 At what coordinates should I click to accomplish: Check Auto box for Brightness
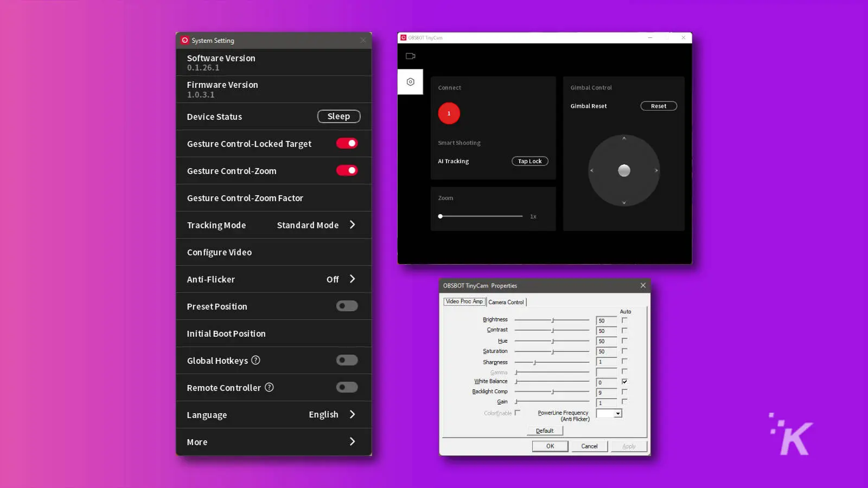pos(624,320)
